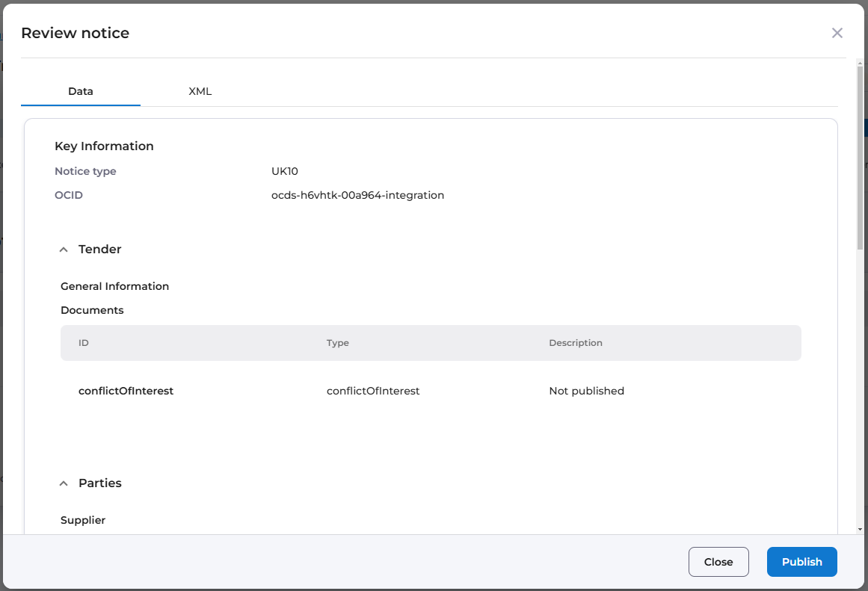Image resolution: width=868 pixels, height=591 pixels.
Task: Collapse the Tender section chevron
Action: [x=64, y=250]
